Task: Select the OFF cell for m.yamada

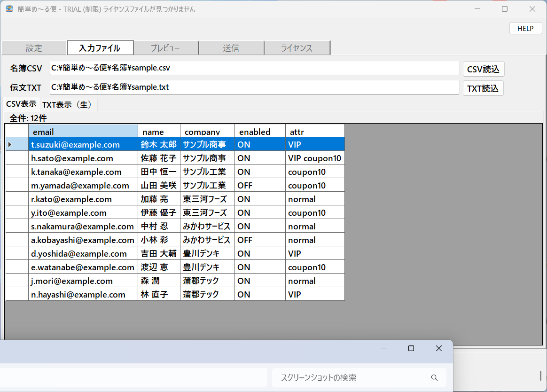Action: tap(259, 186)
